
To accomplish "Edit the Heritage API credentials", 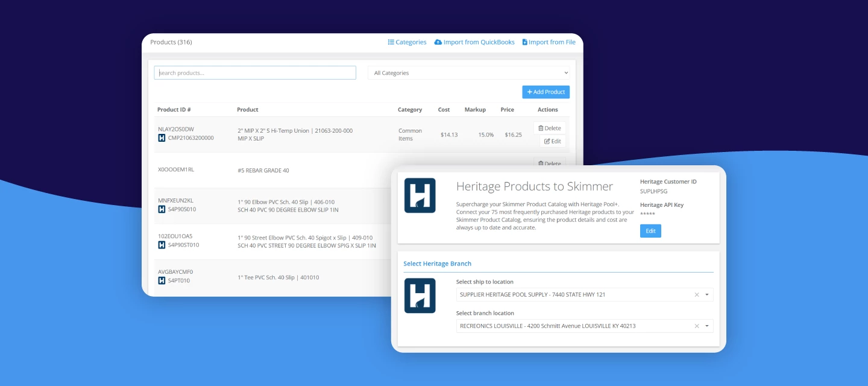I will click(x=650, y=231).
